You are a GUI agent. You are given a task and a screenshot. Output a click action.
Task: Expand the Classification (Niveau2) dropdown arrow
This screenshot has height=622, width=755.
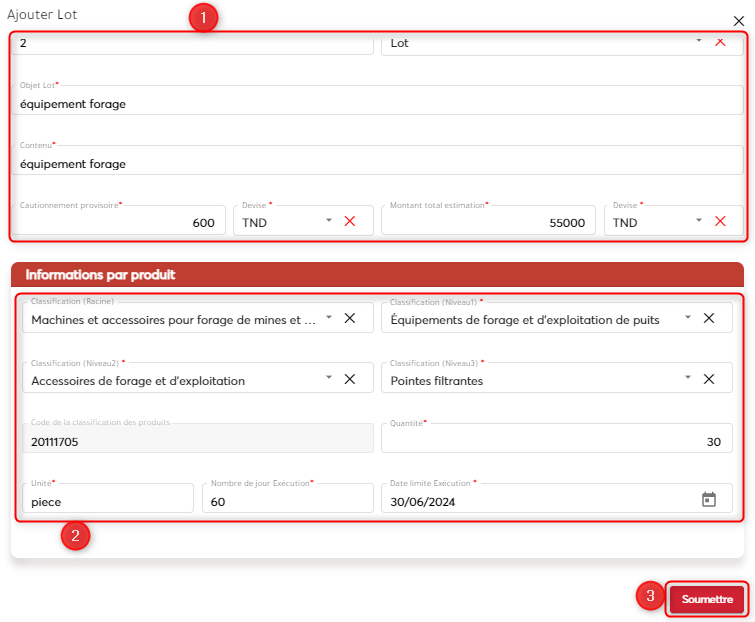[328, 378]
